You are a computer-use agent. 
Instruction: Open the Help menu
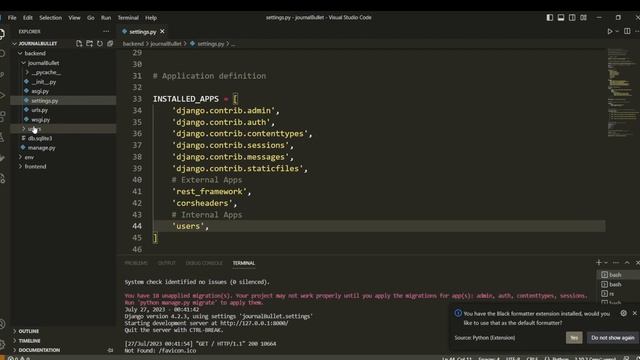click(x=151, y=18)
